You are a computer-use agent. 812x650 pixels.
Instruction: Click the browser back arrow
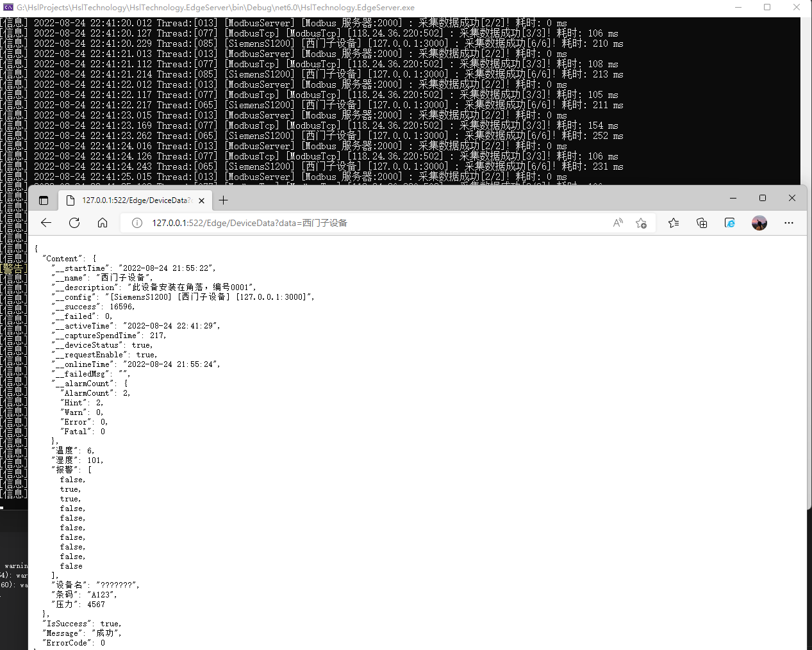pos(46,223)
